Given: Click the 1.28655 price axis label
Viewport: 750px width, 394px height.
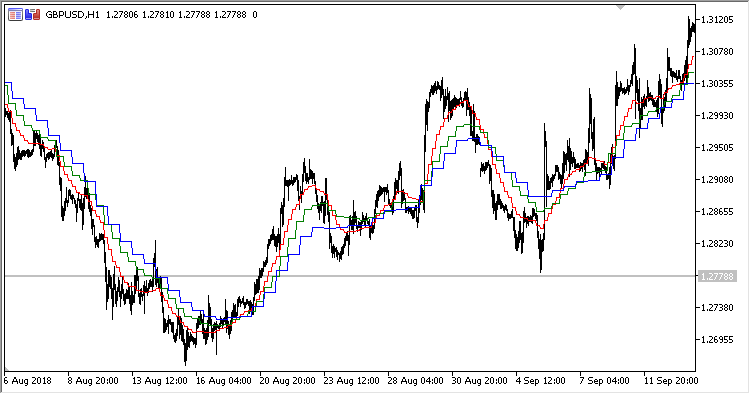Looking at the screenshot, I should click(717, 212).
